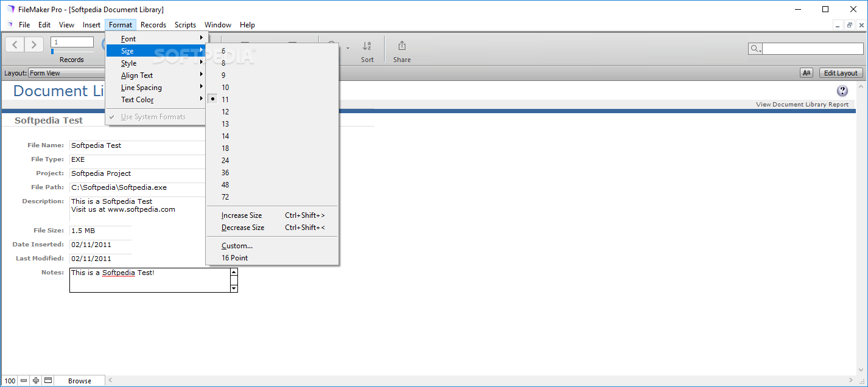
Task: Open View Document Library Report link
Action: tap(802, 105)
